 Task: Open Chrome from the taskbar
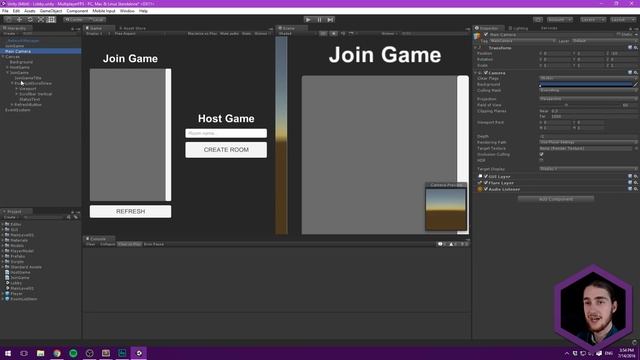pos(57,353)
